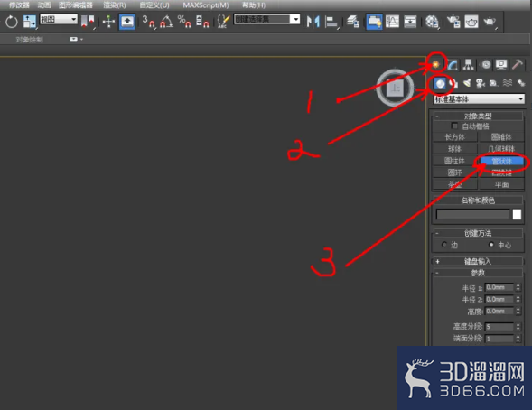
Task: Open the 视图 reference coordinate dropdown
Action: pyautogui.click(x=59, y=19)
